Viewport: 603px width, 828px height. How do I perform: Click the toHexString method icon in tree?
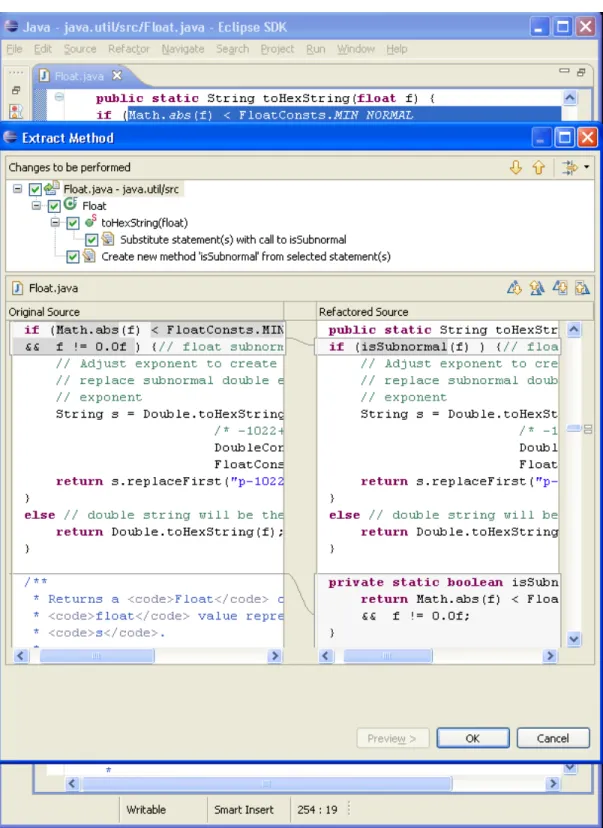coord(90,221)
